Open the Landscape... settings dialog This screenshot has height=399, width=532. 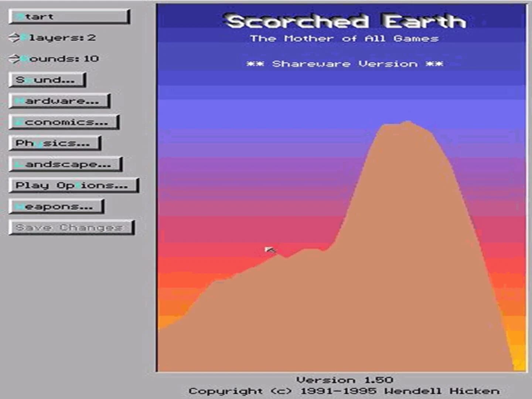65,164
